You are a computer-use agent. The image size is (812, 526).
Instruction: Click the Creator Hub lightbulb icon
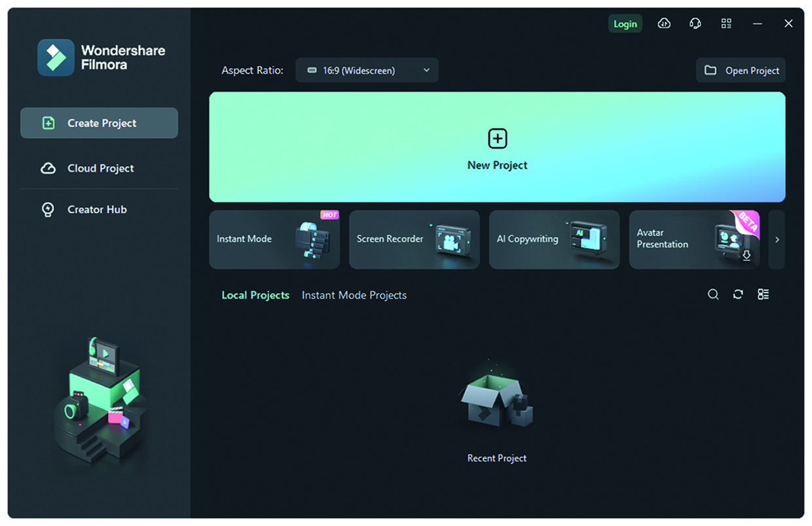click(48, 210)
